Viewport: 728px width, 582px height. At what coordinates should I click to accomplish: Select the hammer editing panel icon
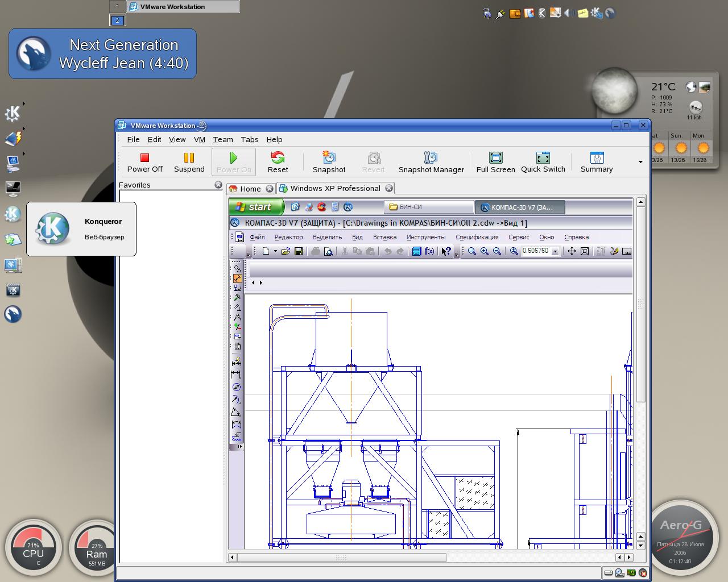click(x=237, y=298)
